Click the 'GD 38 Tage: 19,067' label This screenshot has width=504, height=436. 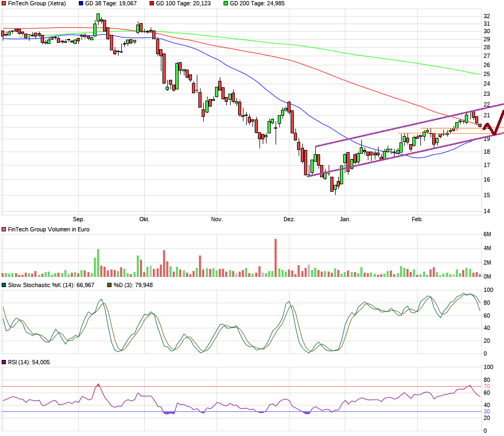[x=111, y=4]
